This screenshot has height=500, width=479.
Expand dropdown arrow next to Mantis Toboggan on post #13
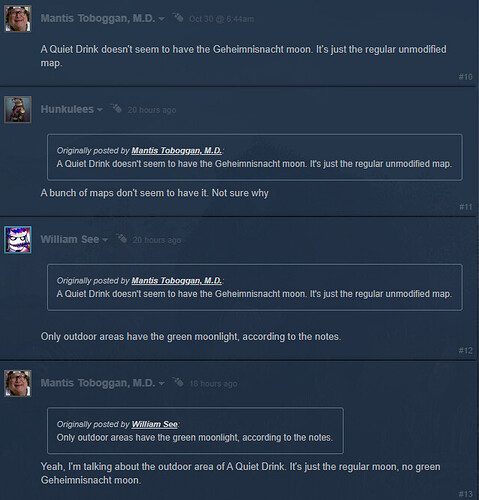(x=162, y=384)
